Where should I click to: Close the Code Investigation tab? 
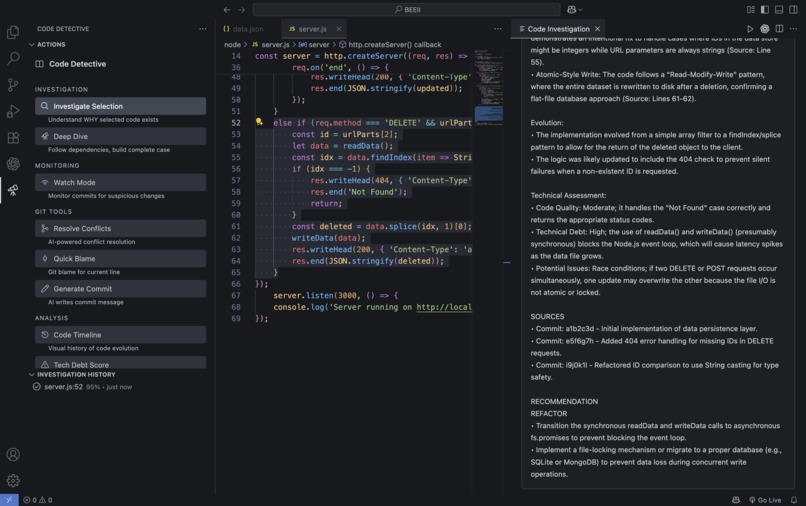point(597,29)
